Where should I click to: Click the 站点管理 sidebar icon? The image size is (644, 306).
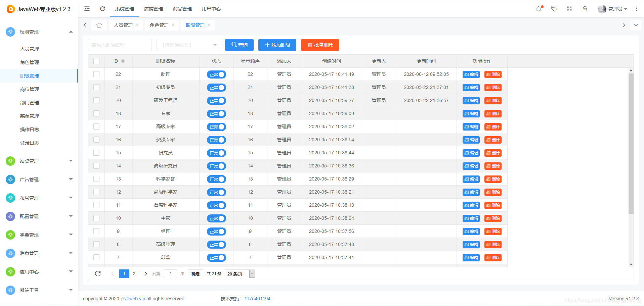[10, 161]
